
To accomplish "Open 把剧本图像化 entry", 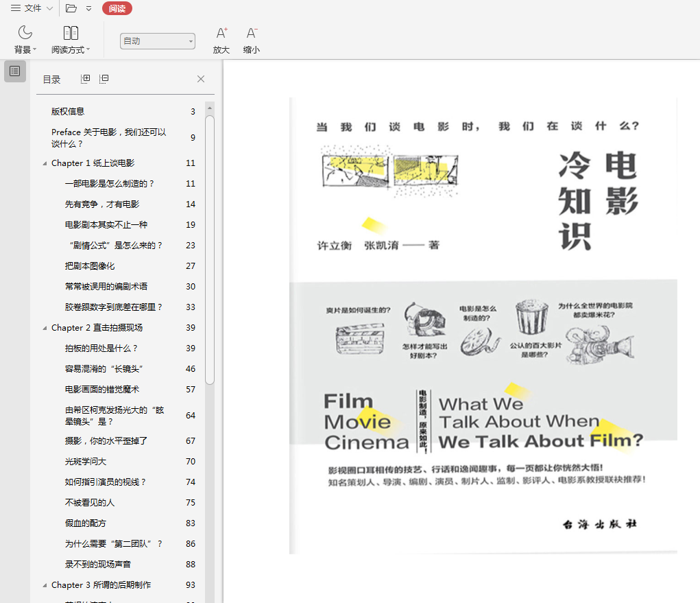I will tap(90, 265).
